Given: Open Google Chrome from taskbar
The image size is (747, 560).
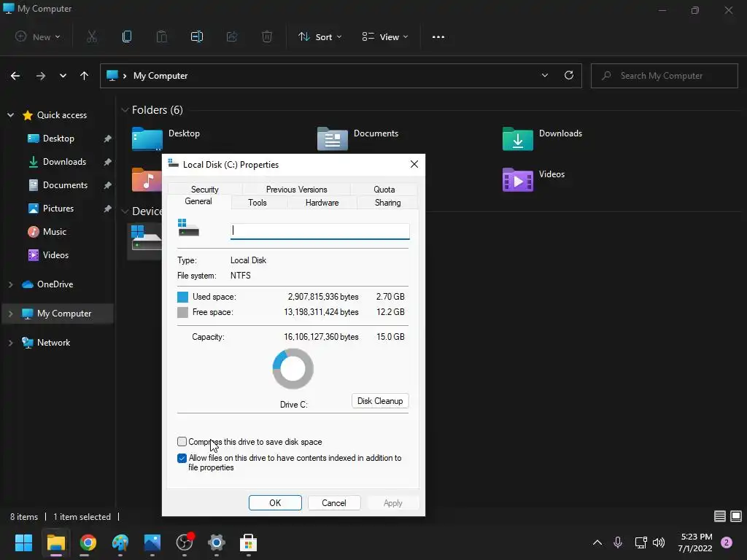Looking at the screenshot, I should click(88, 542).
